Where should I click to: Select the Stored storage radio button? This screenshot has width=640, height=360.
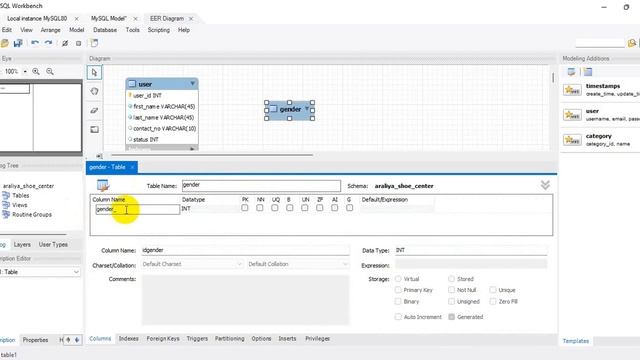tap(451, 279)
